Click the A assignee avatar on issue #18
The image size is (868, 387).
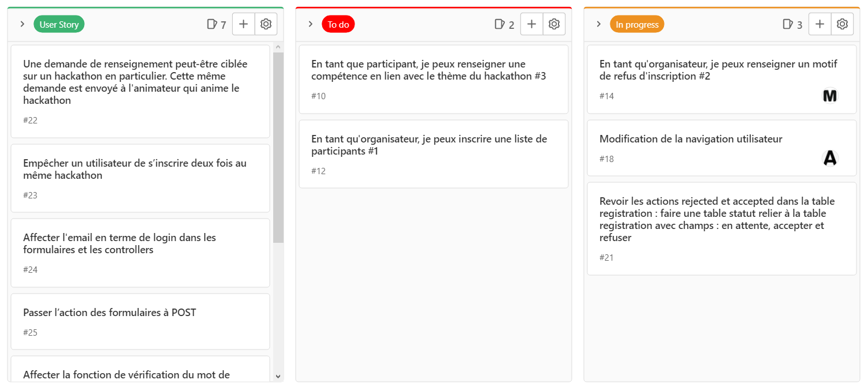click(x=829, y=158)
